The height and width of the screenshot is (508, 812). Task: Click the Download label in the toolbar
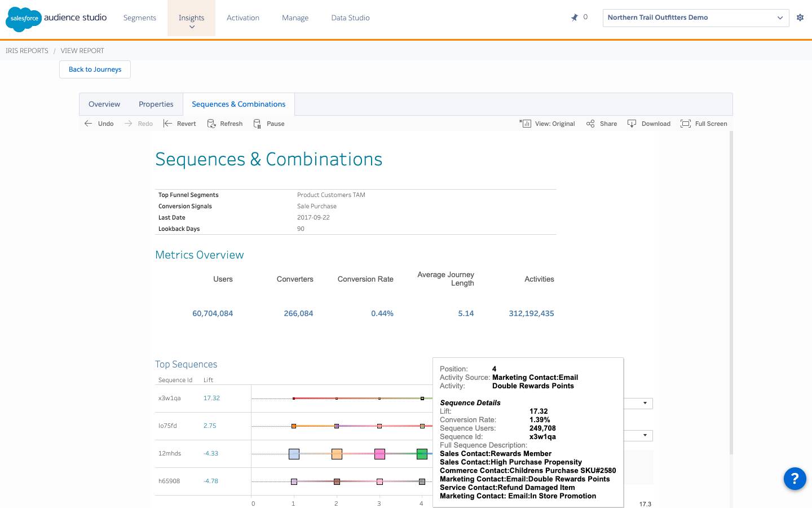tap(656, 124)
